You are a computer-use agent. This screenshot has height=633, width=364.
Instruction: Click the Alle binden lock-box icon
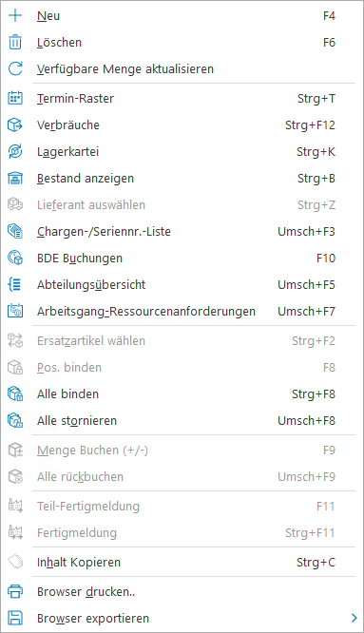[x=15, y=394]
